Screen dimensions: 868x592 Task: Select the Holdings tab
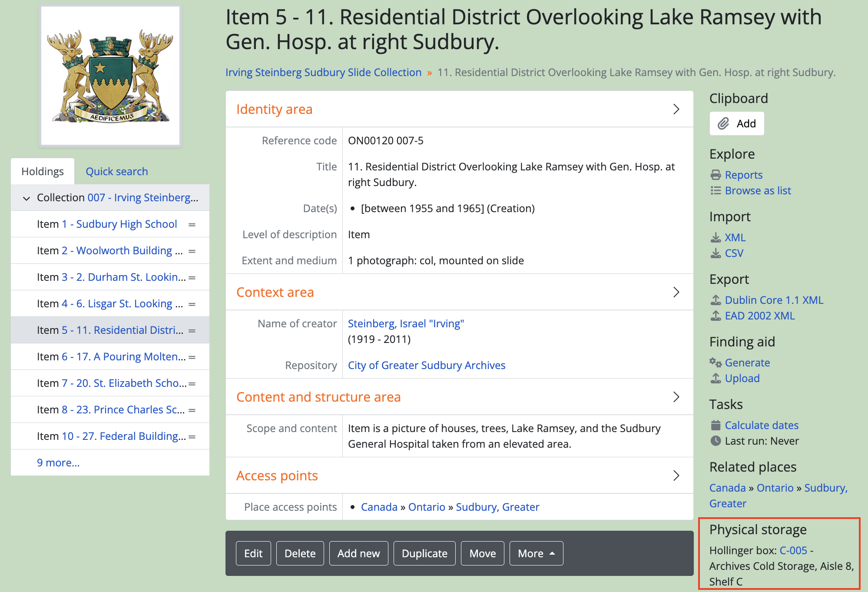[43, 171]
